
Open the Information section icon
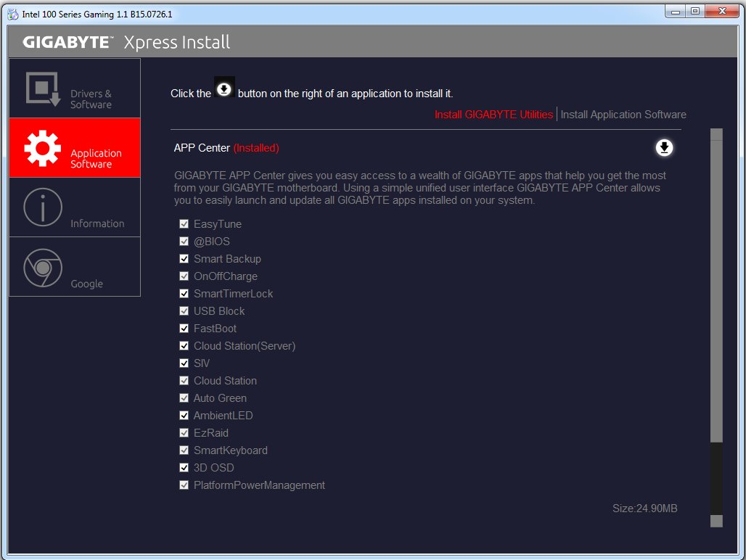(x=43, y=207)
